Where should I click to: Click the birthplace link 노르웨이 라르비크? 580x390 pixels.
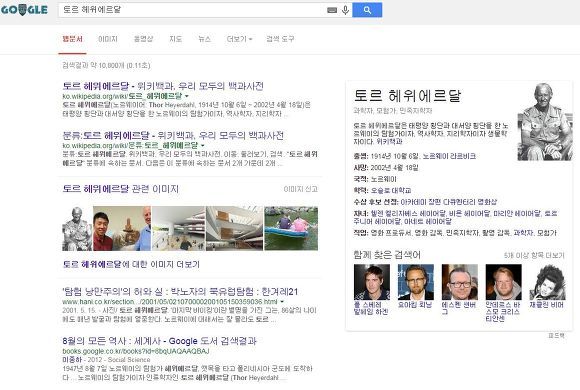[x=449, y=156]
